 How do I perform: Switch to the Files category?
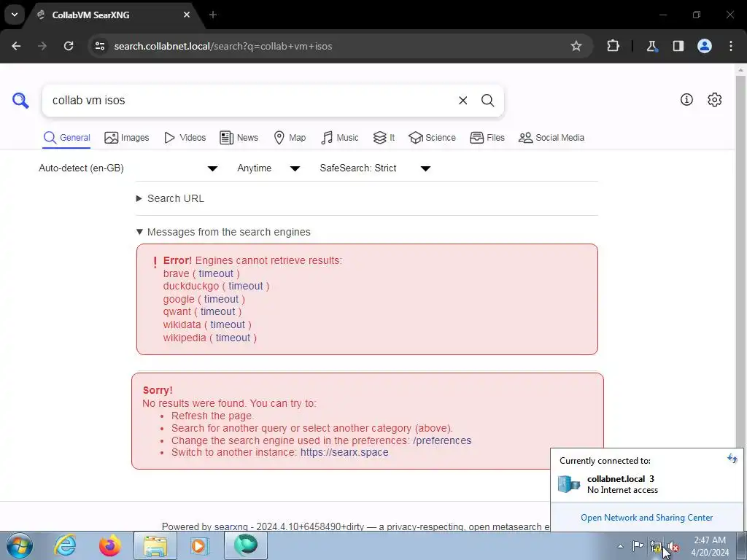[x=487, y=138]
